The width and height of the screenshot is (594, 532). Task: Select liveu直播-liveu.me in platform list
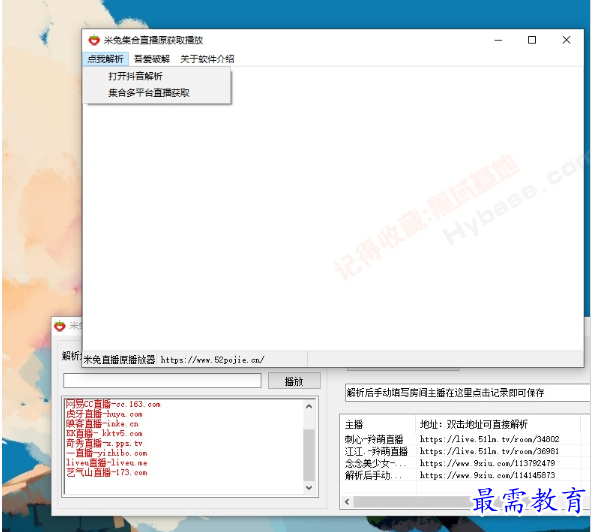coord(106,463)
